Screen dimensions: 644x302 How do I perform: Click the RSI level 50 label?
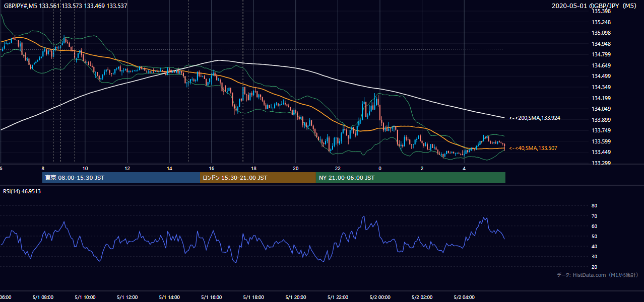594,236
